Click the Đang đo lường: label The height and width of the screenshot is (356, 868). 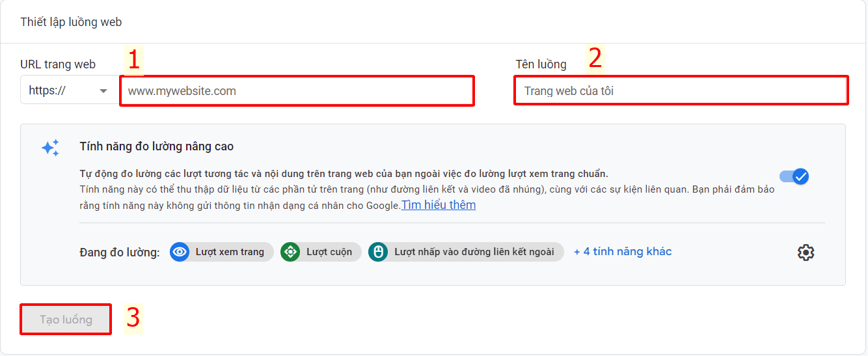pos(120,253)
